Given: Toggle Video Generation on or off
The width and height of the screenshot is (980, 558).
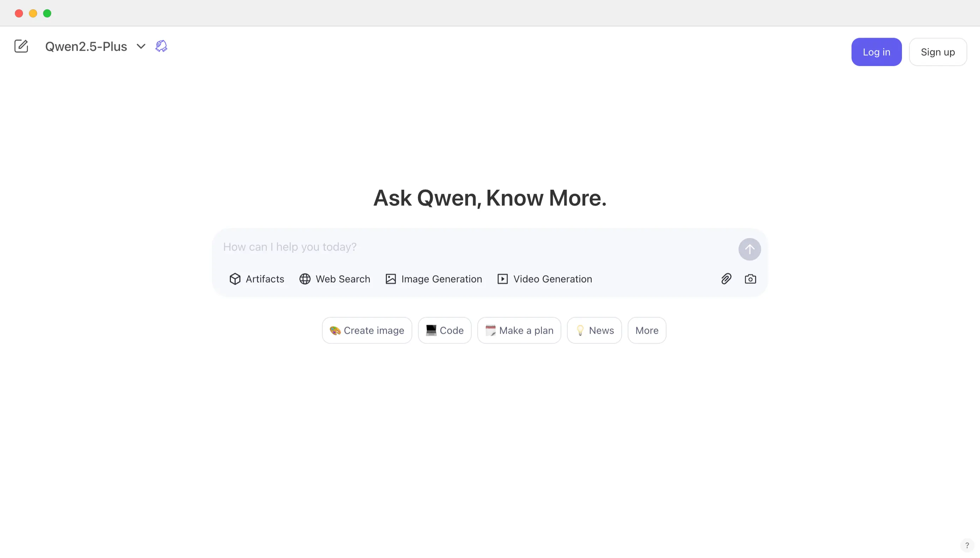Looking at the screenshot, I should 544,278.
